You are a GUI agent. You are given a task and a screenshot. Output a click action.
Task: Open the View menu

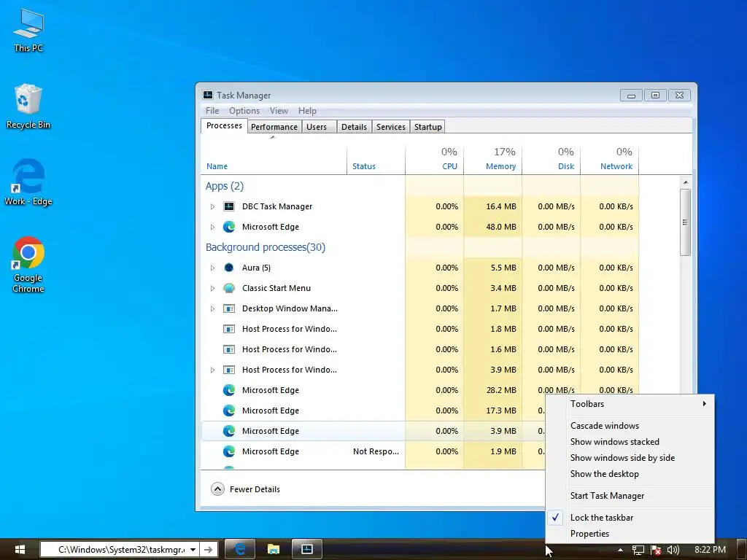[279, 111]
